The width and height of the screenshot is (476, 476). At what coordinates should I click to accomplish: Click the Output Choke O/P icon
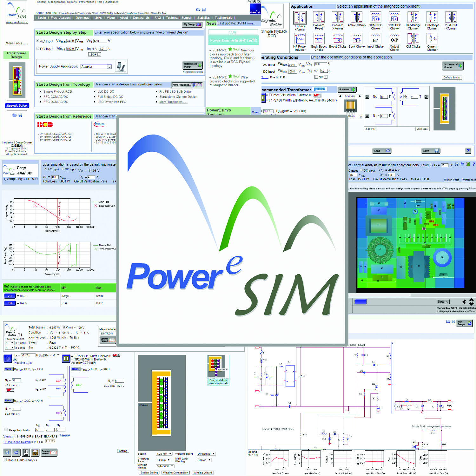[394, 39]
